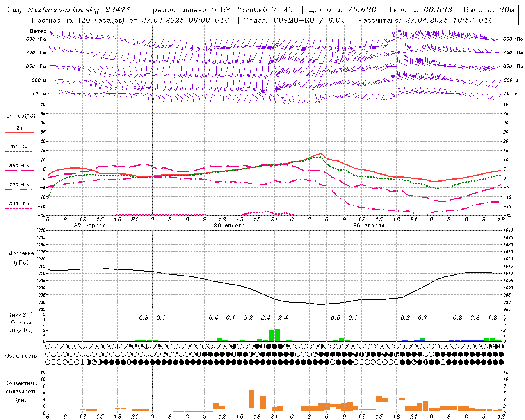Click the Давление pressure panel label
This screenshot has height=420, width=525.
pyautogui.click(x=21, y=253)
